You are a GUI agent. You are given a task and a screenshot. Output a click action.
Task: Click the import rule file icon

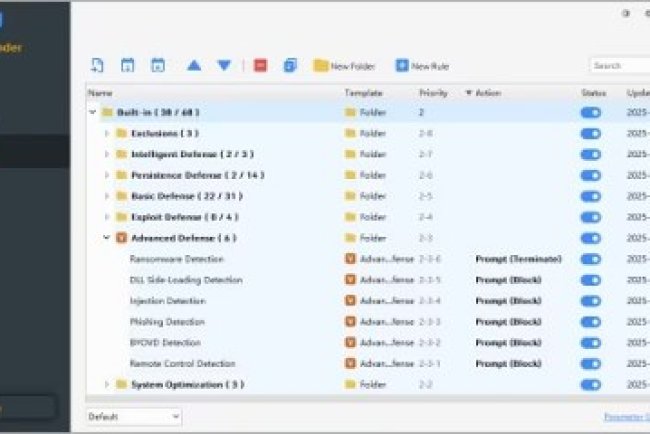(97, 65)
